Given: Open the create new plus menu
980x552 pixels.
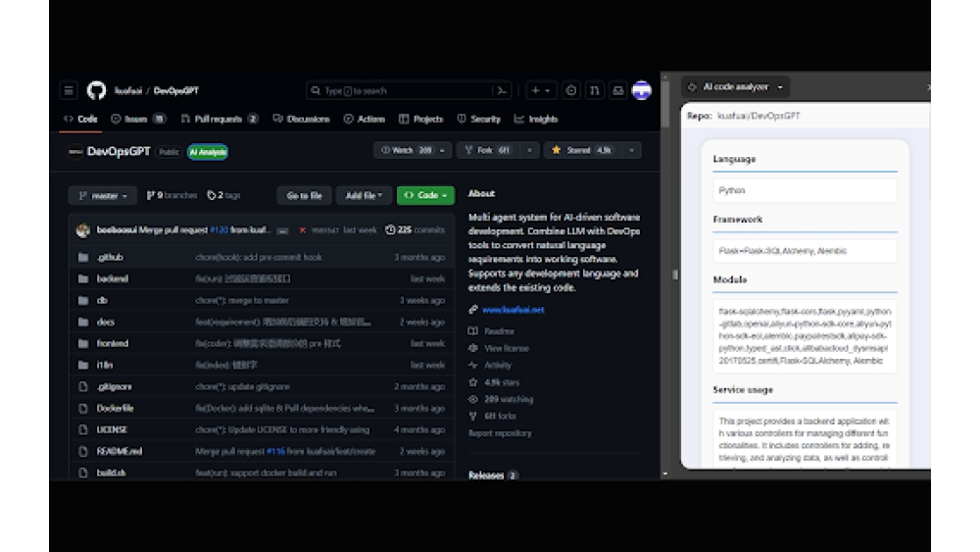Looking at the screenshot, I should pos(541,90).
